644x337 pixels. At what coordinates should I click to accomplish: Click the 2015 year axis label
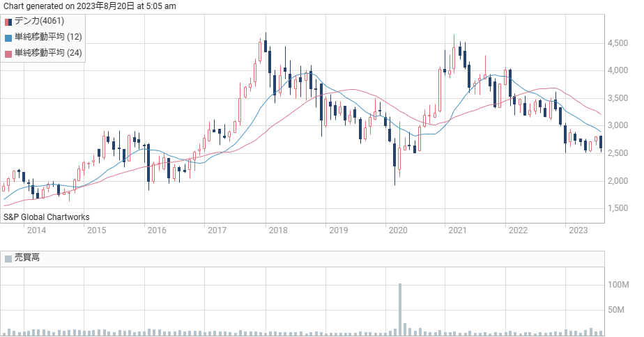tap(97, 230)
